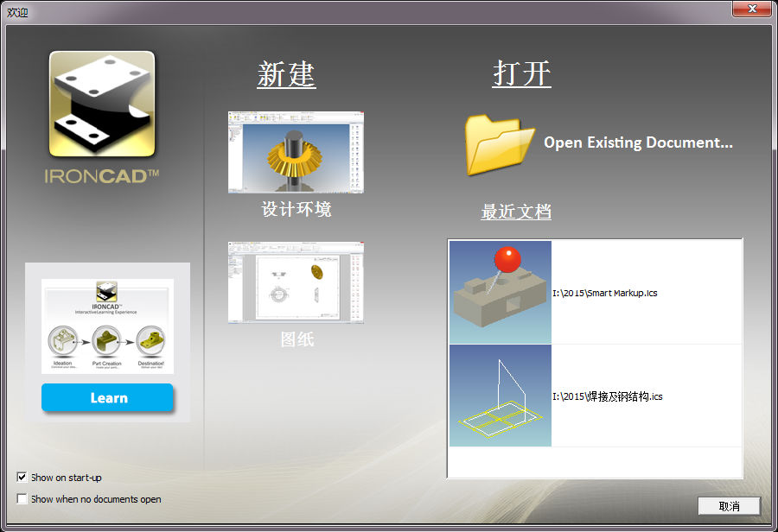The width and height of the screenshot is (778, 532).
Task: Click the 取消 cancel button
Action: (729, 506)
